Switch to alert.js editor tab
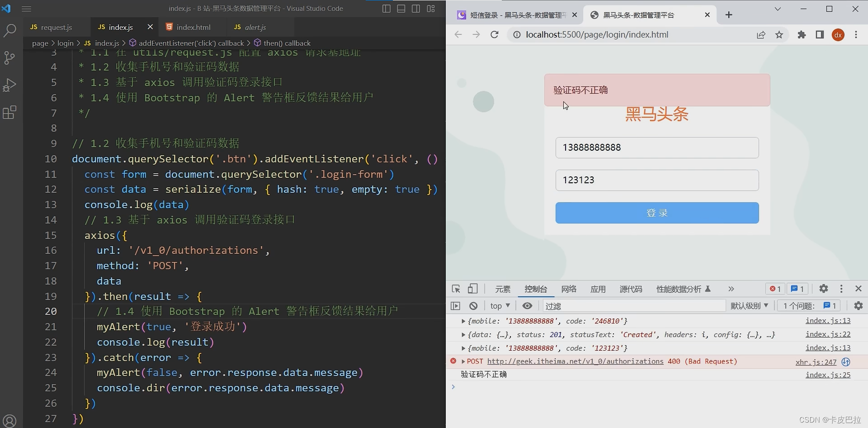 point(255,27)
